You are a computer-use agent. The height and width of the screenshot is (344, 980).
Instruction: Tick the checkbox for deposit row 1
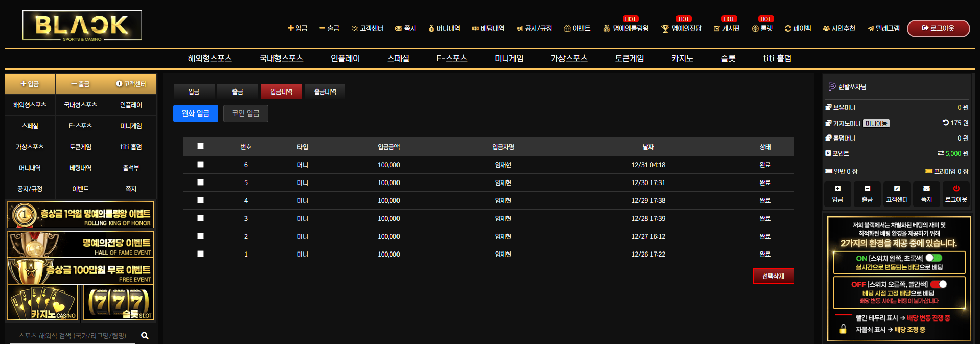(x=200, y=254)
